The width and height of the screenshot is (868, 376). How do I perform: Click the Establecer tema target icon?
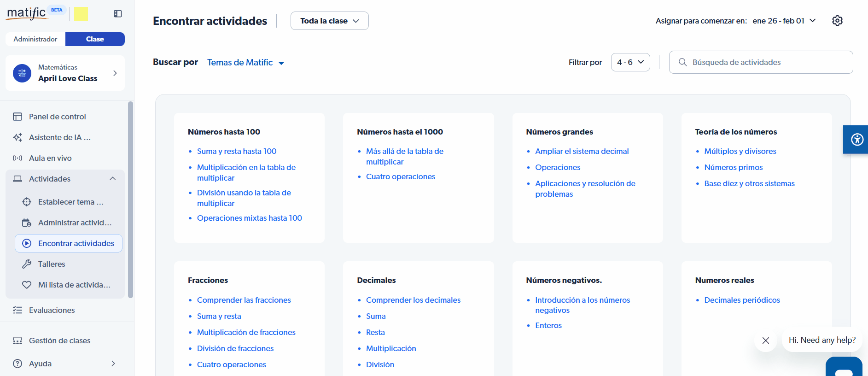(27, 202)
